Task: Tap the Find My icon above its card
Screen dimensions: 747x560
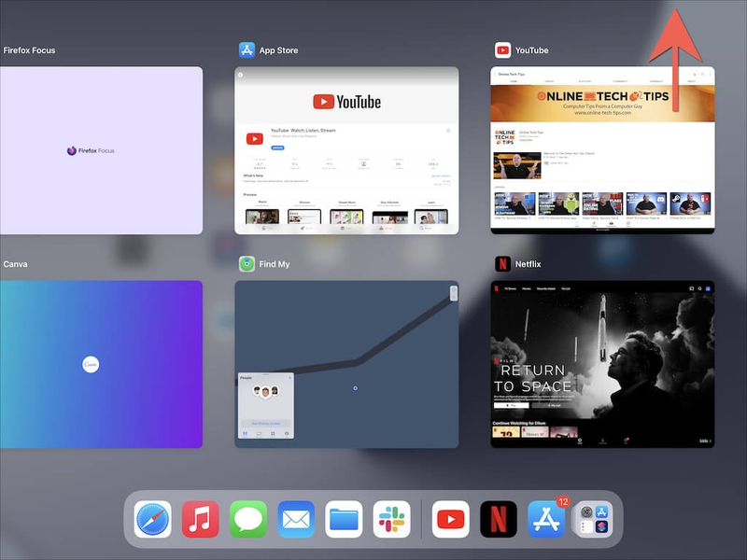Action: point(247,264)
